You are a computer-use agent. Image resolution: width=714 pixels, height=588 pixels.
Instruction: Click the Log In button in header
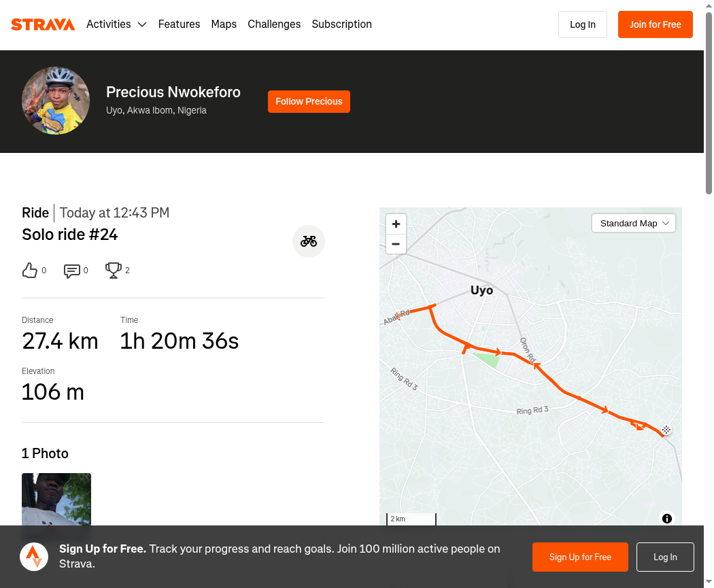(x=582, y=24)
